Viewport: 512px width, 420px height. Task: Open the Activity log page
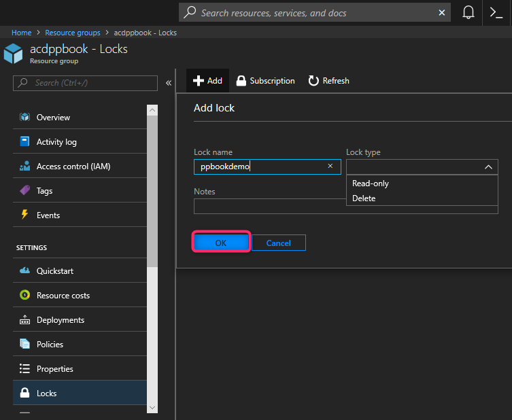56,142
